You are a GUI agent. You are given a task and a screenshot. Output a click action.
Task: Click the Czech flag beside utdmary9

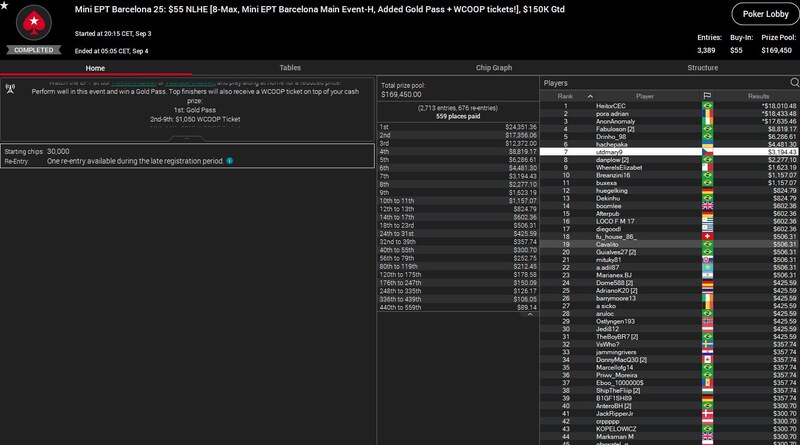pyautogui.click(x=707, y=152)
